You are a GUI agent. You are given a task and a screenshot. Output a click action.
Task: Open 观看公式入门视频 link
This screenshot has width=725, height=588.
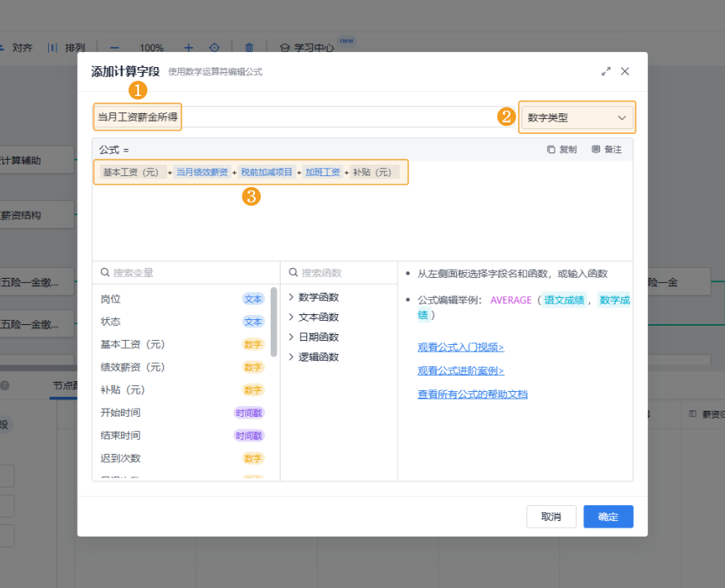460,347
